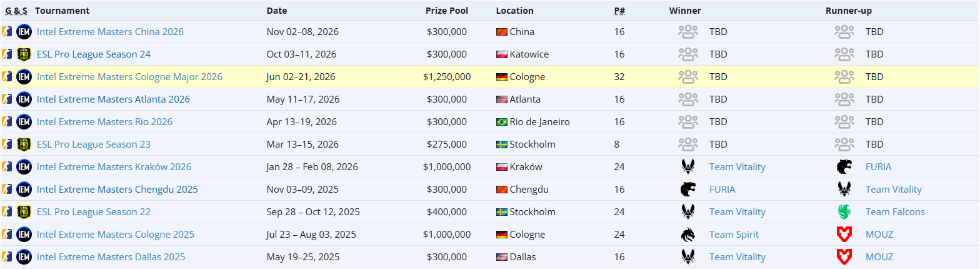Click the IEM logo beside Intel Extreme Masters China 2026
Viewport: 980px width, 269px height.
(x=24, y=32)
